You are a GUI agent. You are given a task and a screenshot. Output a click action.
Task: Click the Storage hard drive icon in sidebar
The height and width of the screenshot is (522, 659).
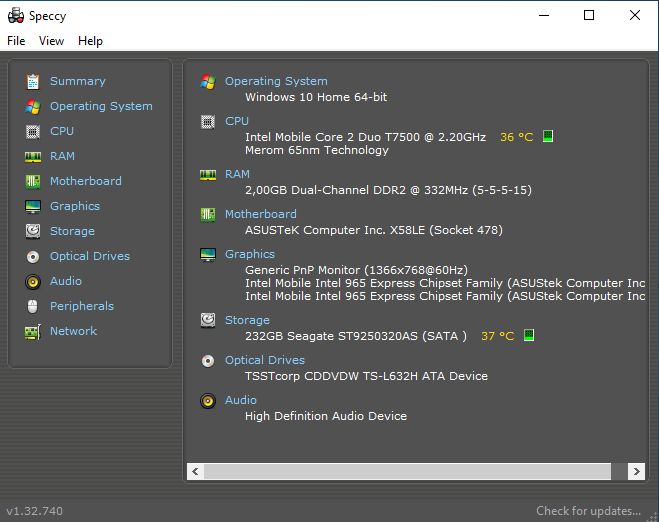coord(33,231)
